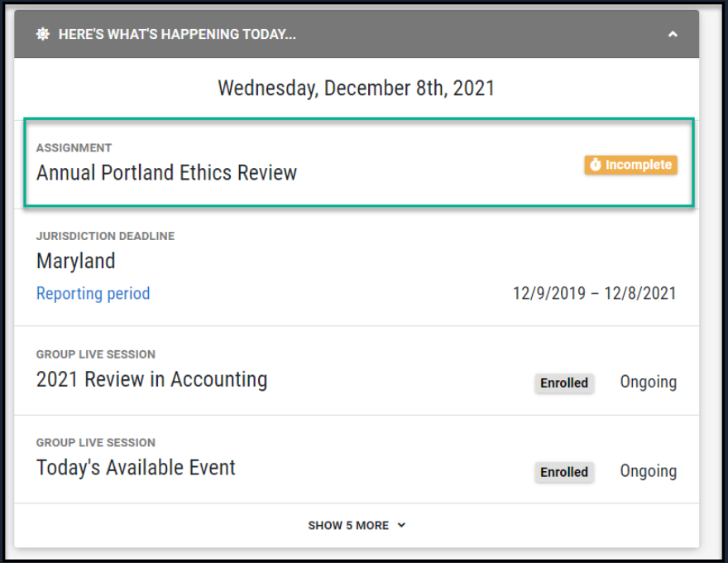Select the Maryland jurisdiction deadline
This screenshot has width=728, height=563.
(x=76, y=261)
